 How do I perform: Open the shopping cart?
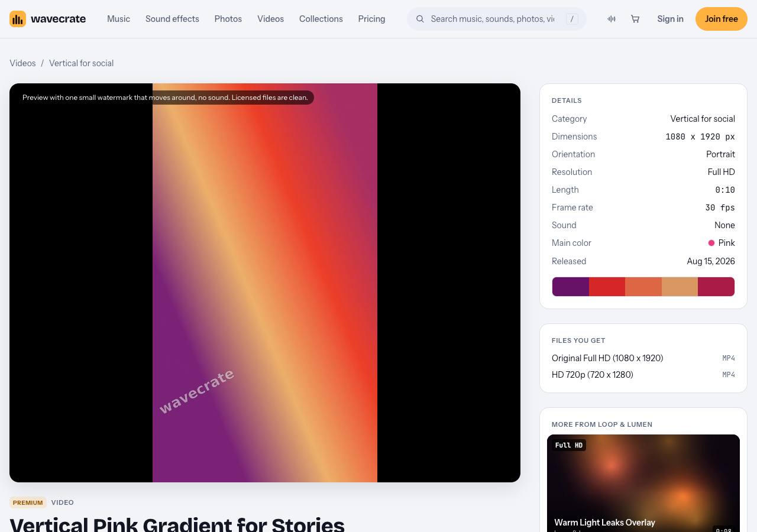(635, 19)
